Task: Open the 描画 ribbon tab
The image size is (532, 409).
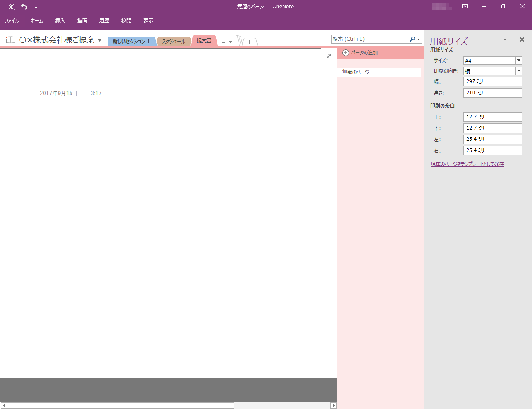Action: [x=82, y=21]
